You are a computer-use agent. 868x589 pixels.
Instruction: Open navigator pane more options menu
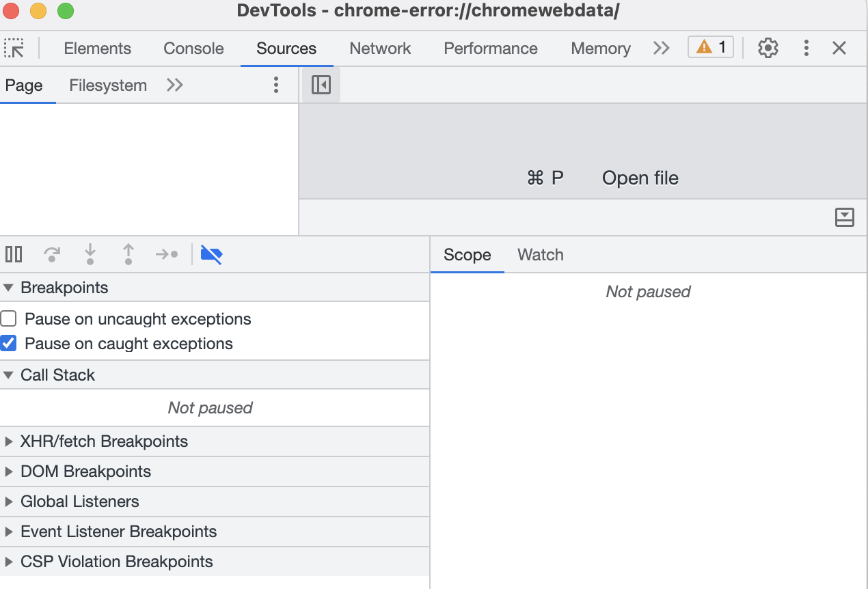pyautogui.click(x=276, y=85)
